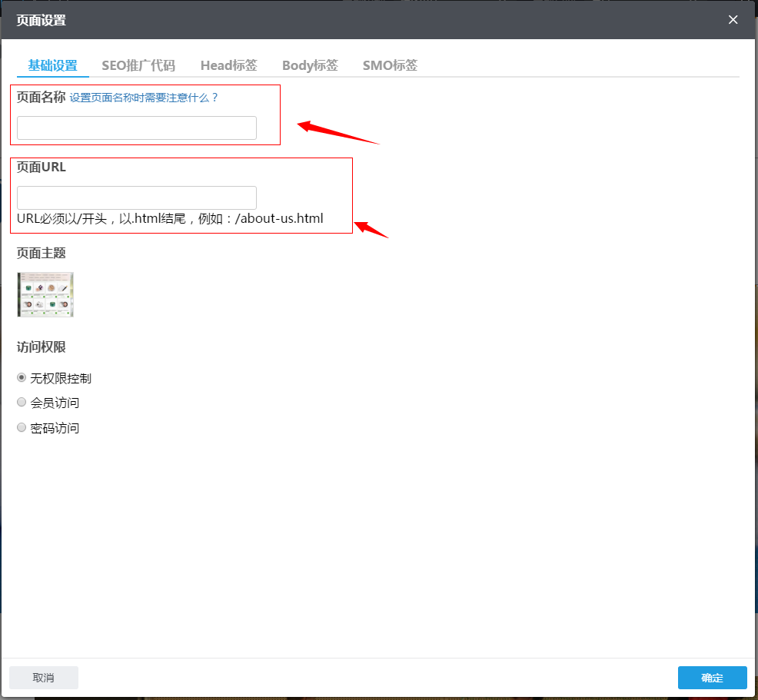This screenshot has width=758, height=700.
Task: Confirm settings with the 确定 button
Action: point(712,678)
